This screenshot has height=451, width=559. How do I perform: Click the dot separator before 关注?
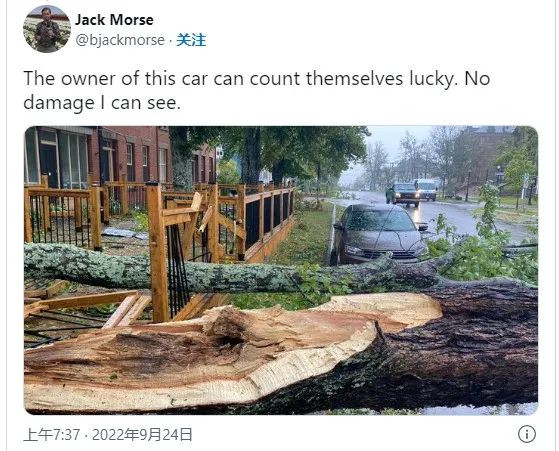pyautogui.click(x=170, y=41)
